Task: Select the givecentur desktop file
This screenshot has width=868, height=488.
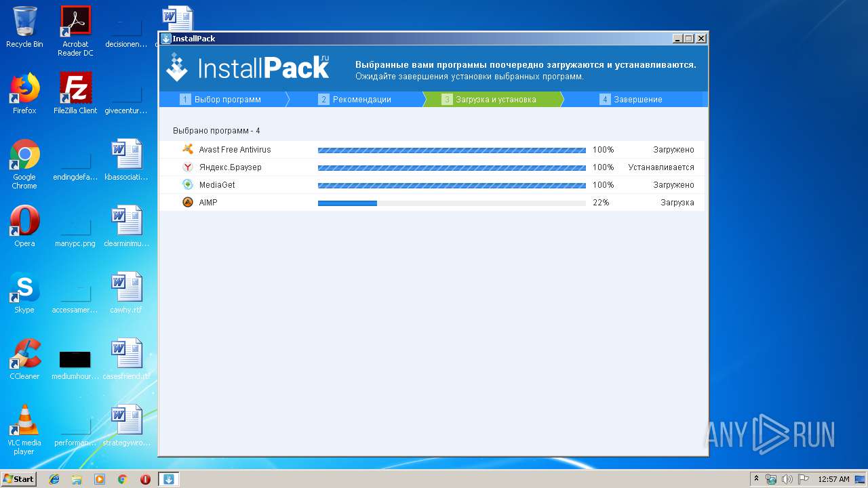Action: point(126,98)
